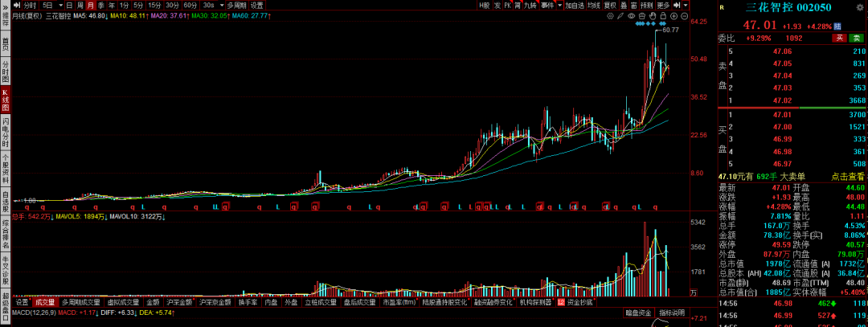
Task: Open 个股资料 in left sidebar
Action: coord(5,170)
